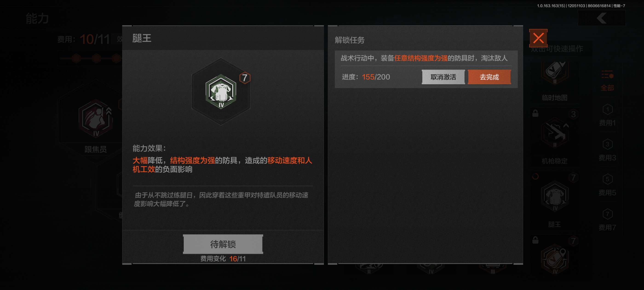Filter abilities by 费用3
Screen dimensions: 644x290
click(607, 150)
